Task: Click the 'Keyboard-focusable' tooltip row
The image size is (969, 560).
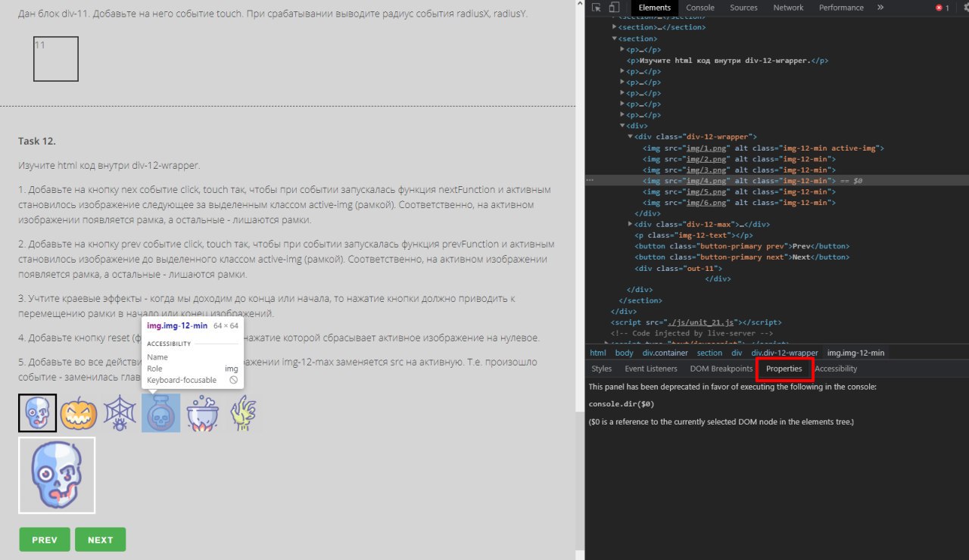Action: tap(192, 380)
